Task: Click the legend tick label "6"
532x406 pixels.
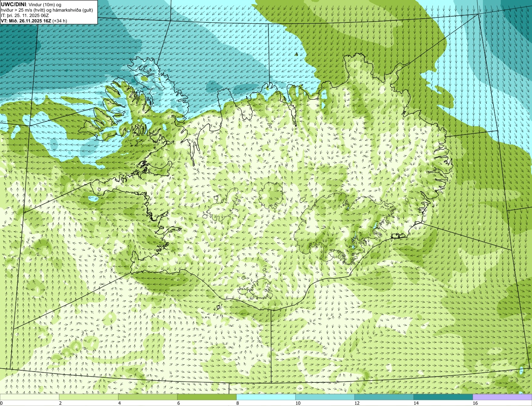Action: (x=178, y=403)
